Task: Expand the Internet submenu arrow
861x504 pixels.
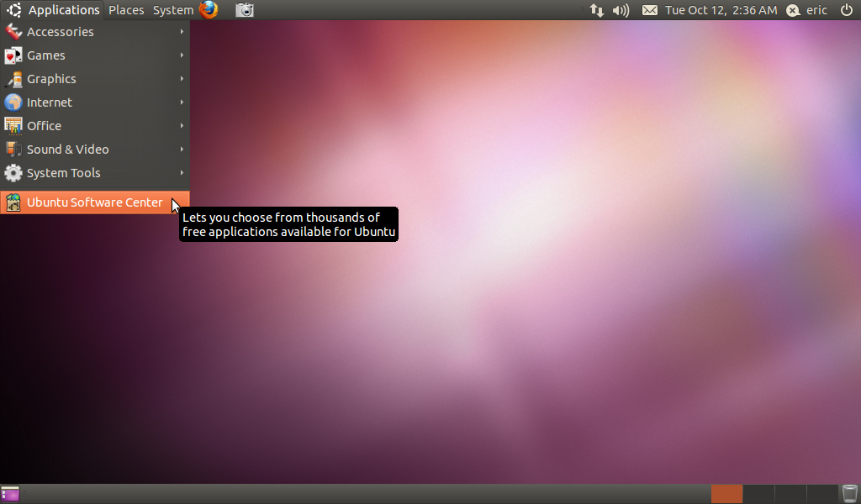Action: (x=182, y=102)
